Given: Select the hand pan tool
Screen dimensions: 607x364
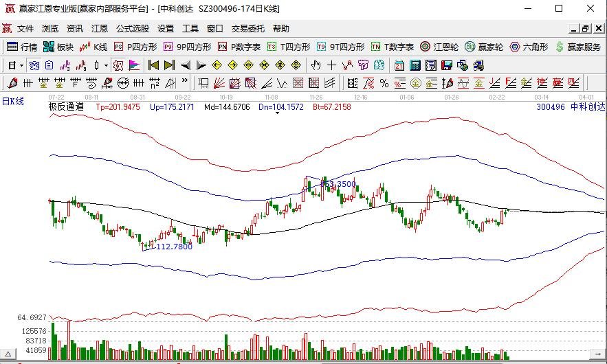Looking at the screenshot, I should (x=316, y=65).
